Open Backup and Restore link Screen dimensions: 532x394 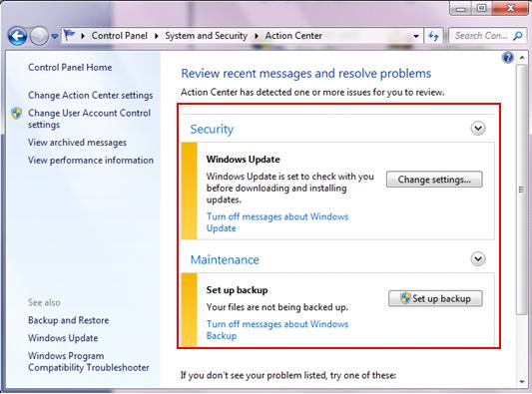69,320
